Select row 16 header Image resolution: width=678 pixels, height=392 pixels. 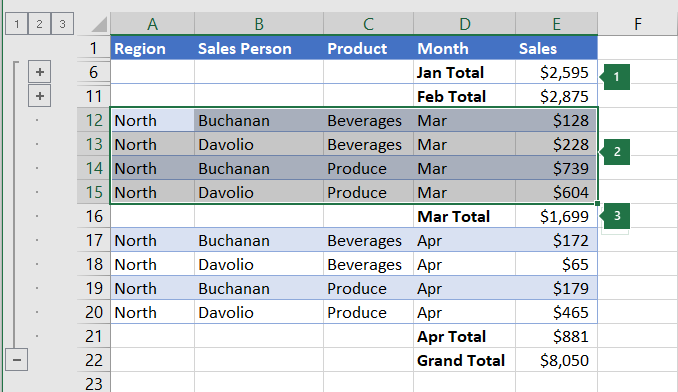pos(93,216)
